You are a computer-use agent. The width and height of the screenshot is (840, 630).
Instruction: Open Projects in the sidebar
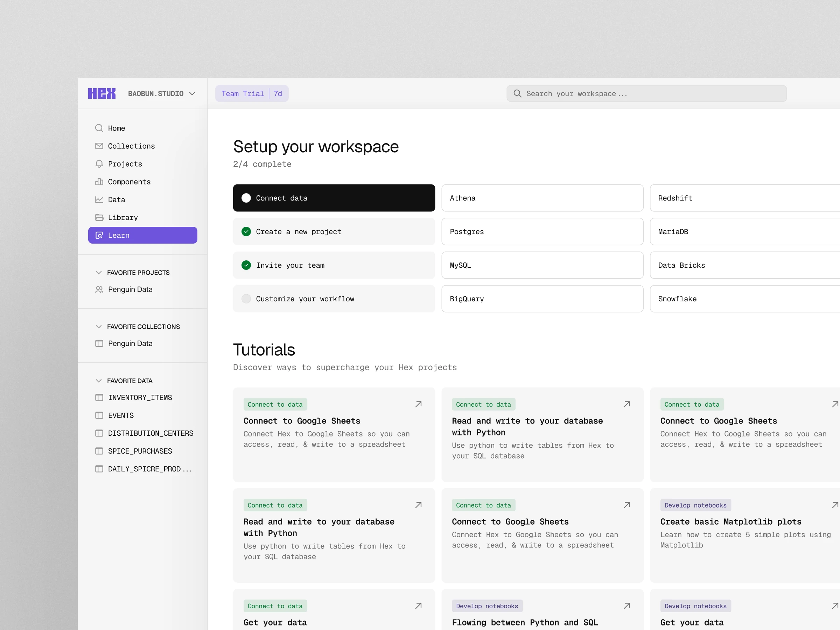(x=143, y=164)
